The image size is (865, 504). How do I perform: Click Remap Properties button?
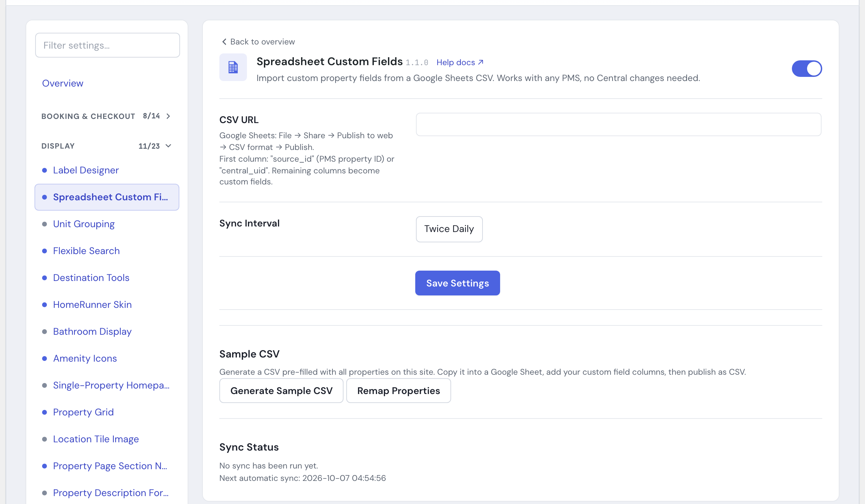[x=398, y=391]
